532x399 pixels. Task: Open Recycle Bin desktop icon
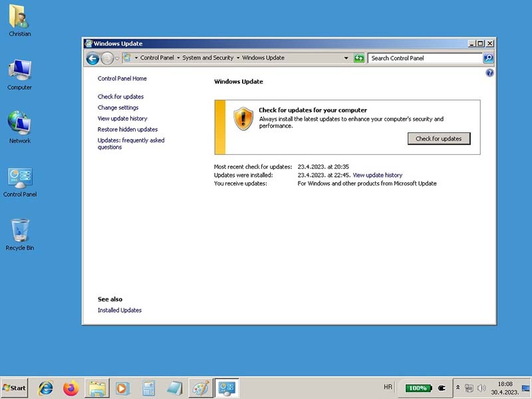(20, 234)
